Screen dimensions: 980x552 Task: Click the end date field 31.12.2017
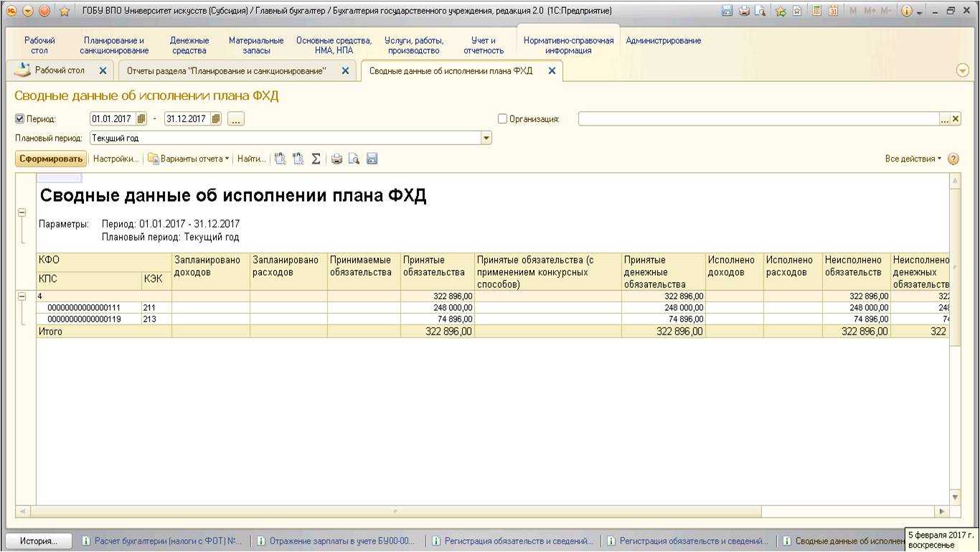coord(187,119)
